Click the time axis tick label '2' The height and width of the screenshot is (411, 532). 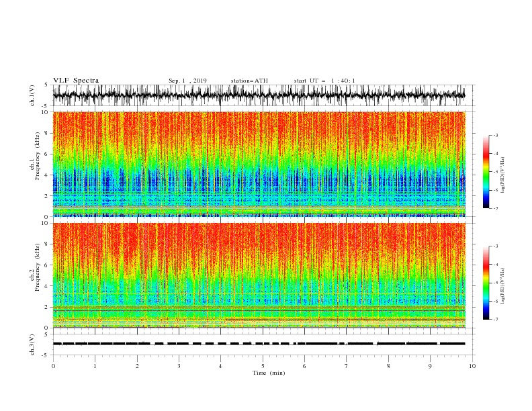137,366
